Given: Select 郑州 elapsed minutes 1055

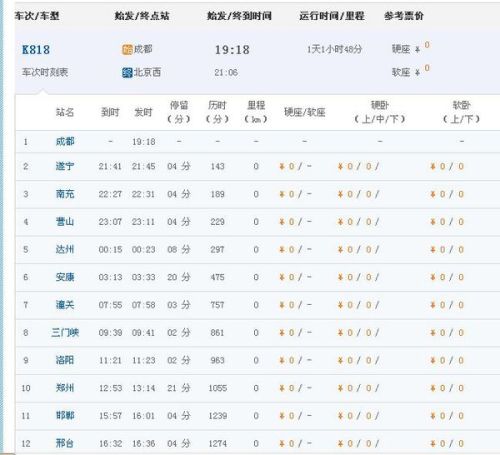Looking at the screenshot, I should (218, 388).
